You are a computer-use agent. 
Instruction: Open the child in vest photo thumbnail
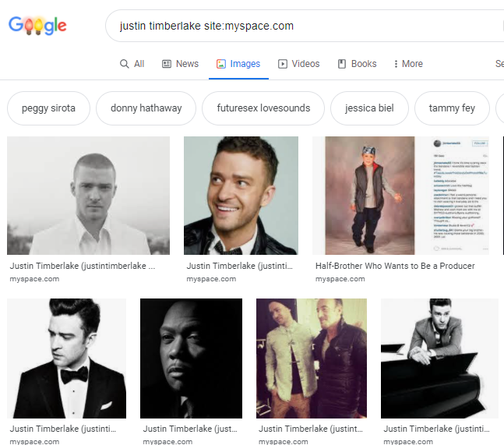click(400, 196)
